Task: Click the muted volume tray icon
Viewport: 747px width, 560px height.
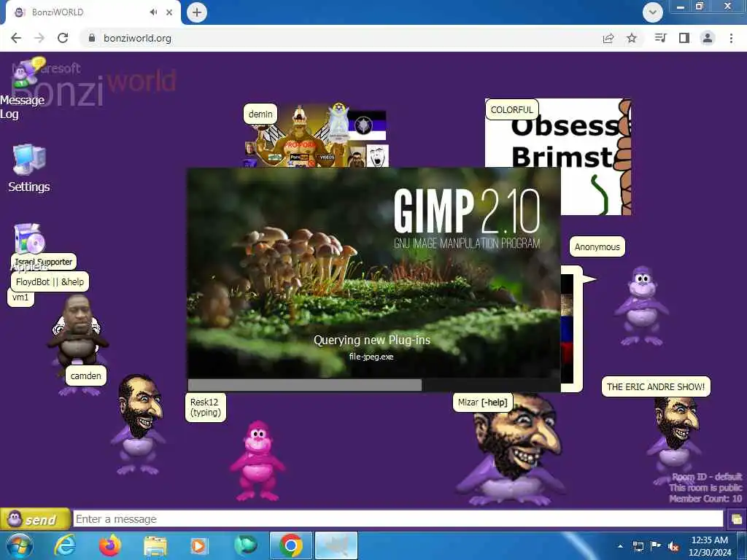Action: click(x=673, y=546)
